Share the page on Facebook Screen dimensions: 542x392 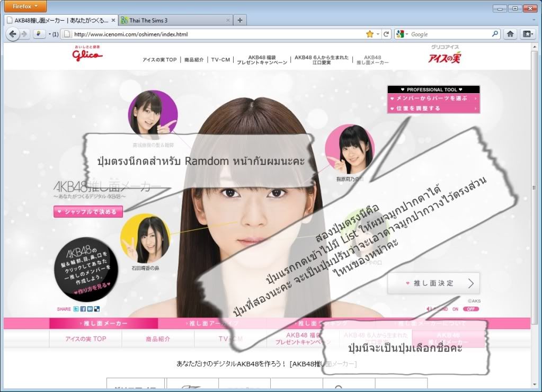(83, 309)
